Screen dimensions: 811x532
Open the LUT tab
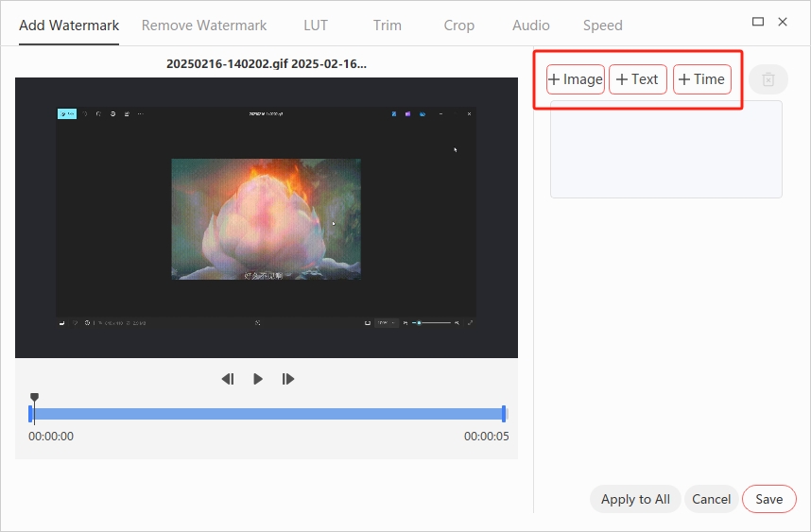pyautogui.click(x=316, y=26)
